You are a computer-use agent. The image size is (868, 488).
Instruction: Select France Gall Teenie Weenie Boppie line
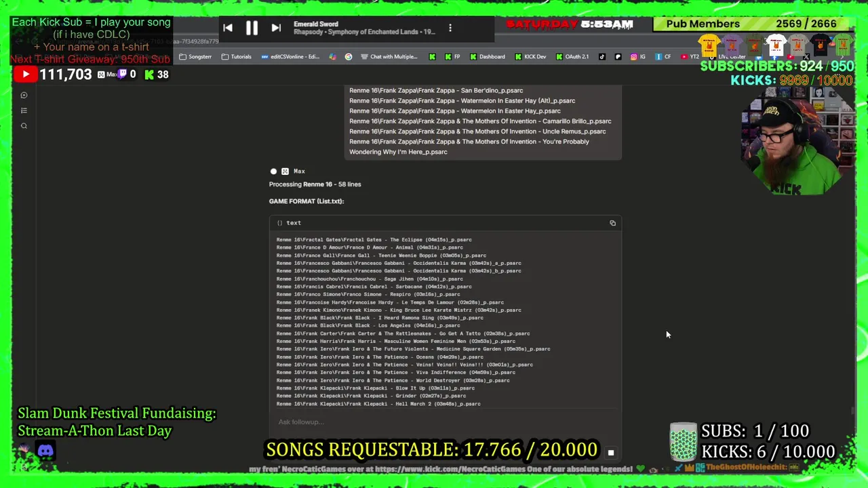click(x=381, y=256)
